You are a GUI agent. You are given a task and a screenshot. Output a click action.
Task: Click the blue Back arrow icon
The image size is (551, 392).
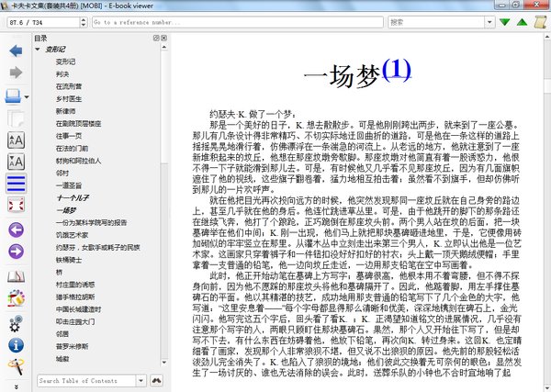(16, 50)
